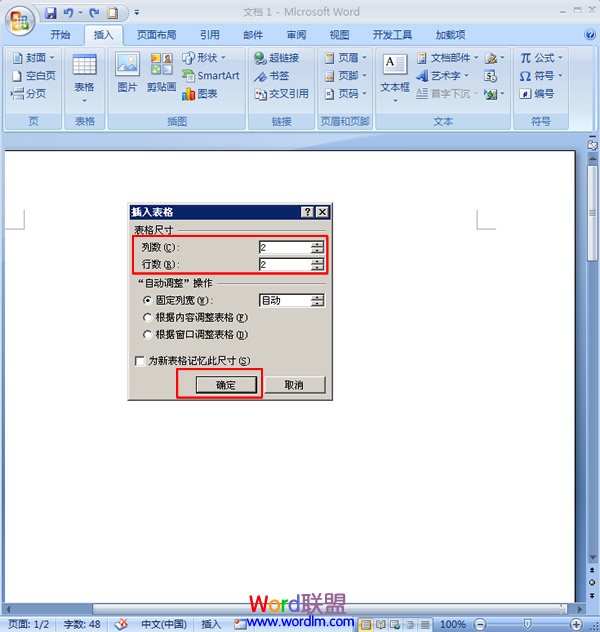Insert a page break (分页)

coord(28,94)
